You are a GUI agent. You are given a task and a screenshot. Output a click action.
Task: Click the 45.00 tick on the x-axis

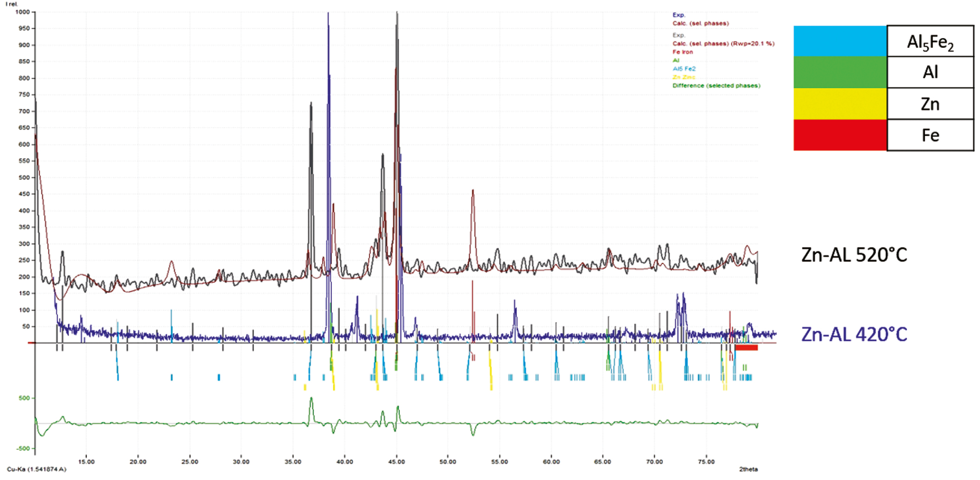pos(396,462)
